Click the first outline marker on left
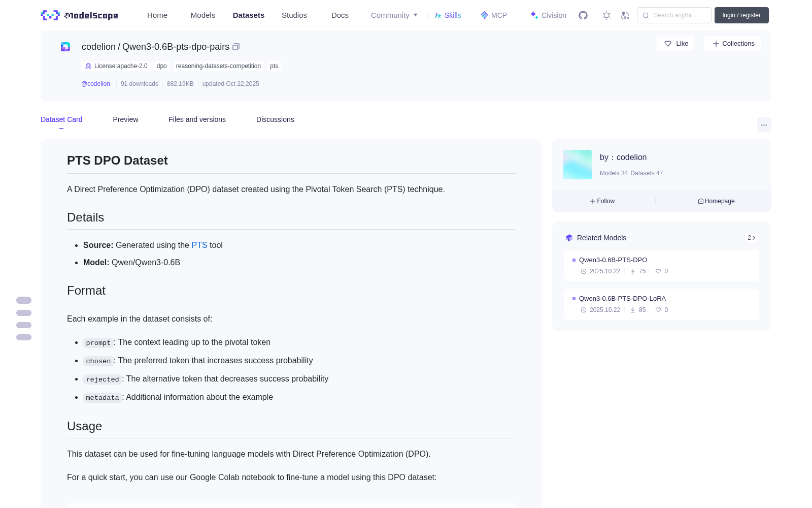Screen dimensions: 812x508 [24, 300]
